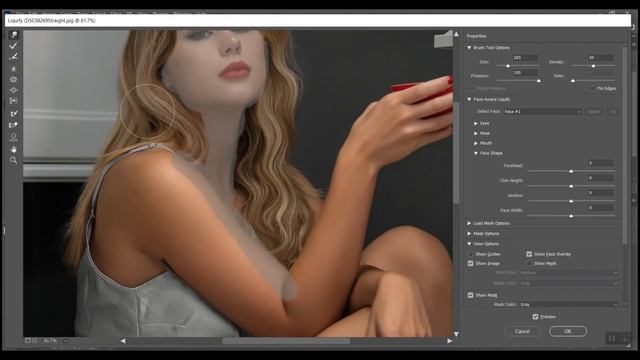Screen dimensions: 640x360
Task: Enable the Show Mesh checkbox
Action: point(529,263)
